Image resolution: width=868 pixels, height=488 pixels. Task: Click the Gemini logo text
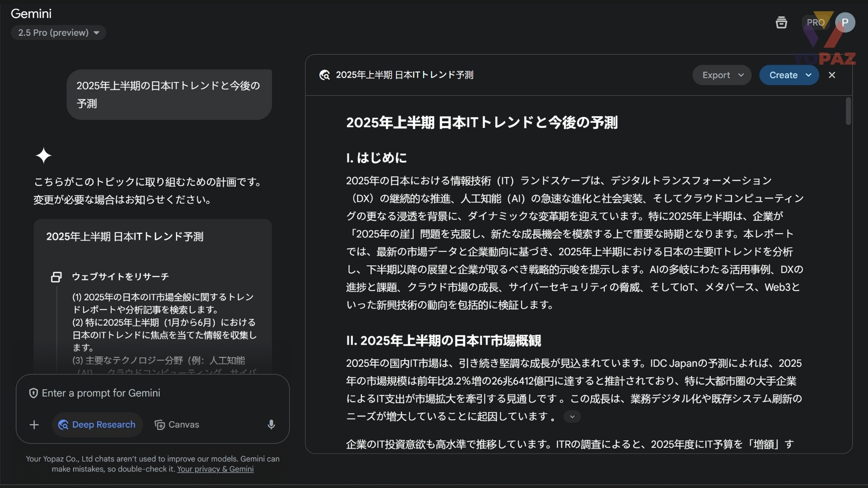[31, 14]
